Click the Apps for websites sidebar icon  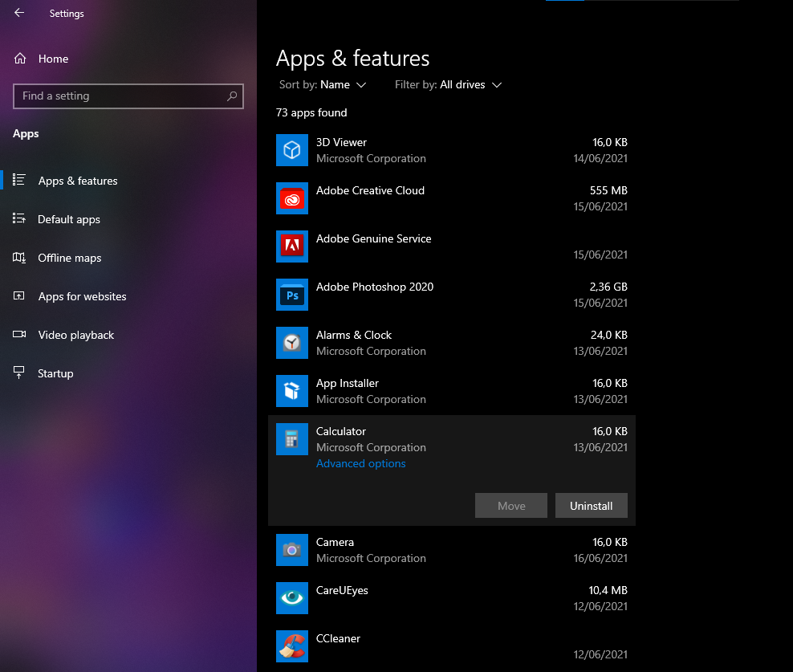pyautogui.click(x=19, y=296)
